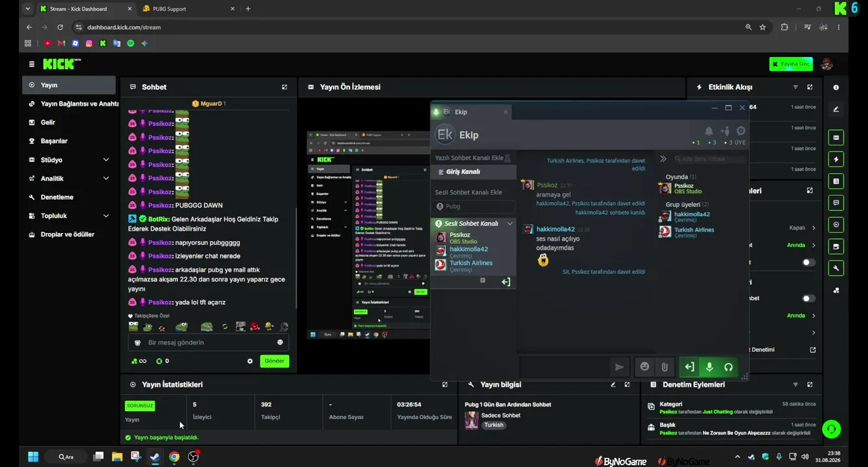Collapse Ekip member list with double chevron
This screenshot has width=868, height=467.
click(x=663, y=159)
